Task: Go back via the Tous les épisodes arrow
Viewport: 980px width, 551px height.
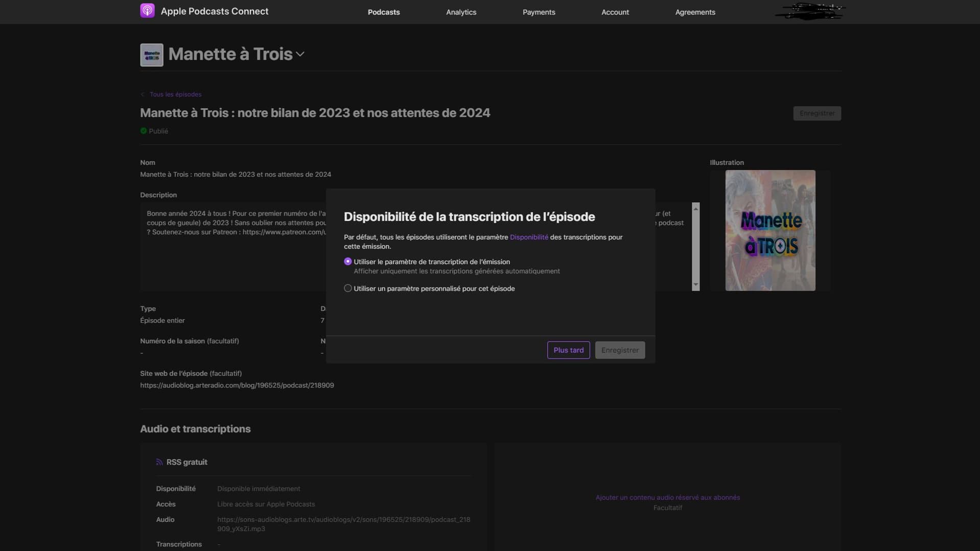Action: click(143, 94)
